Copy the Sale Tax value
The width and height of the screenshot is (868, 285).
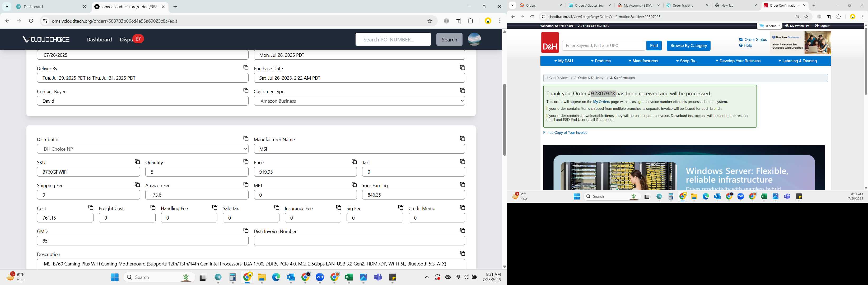pos(277,208)
